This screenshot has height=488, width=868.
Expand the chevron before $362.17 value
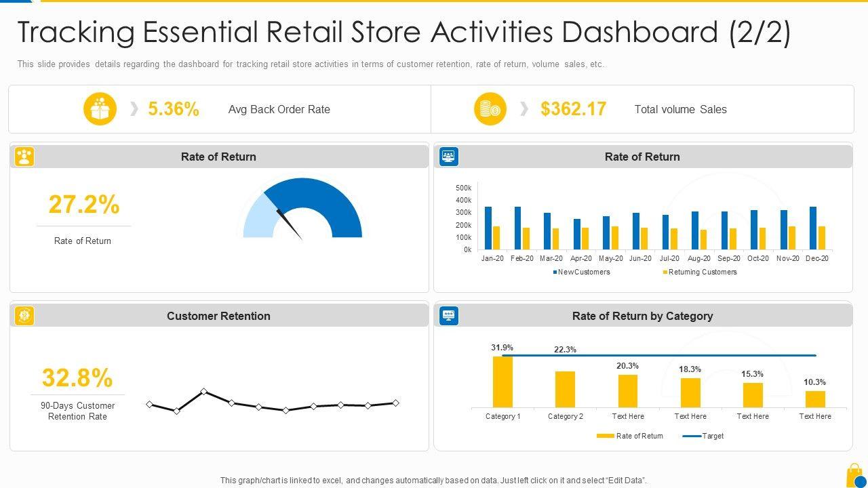click(x=524, y=109)
